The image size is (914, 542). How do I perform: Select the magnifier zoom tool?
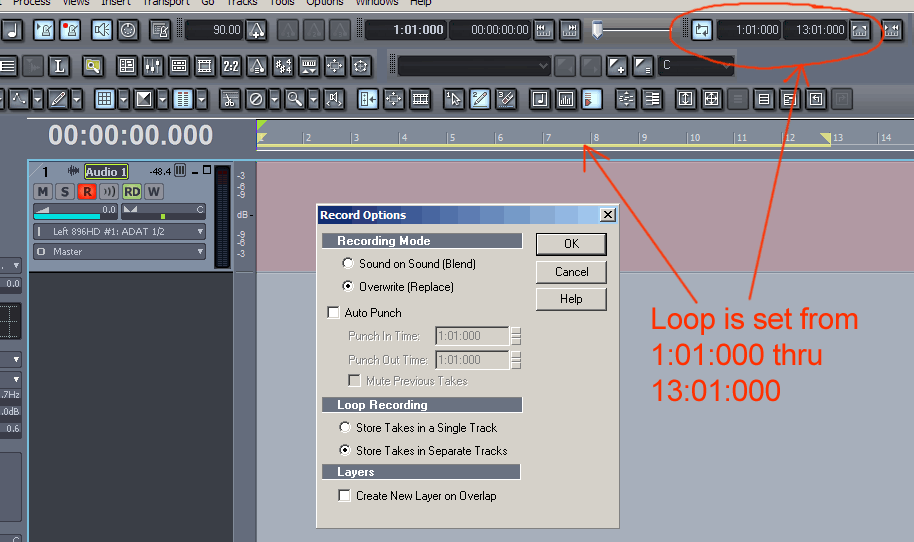tap(294, 99)
